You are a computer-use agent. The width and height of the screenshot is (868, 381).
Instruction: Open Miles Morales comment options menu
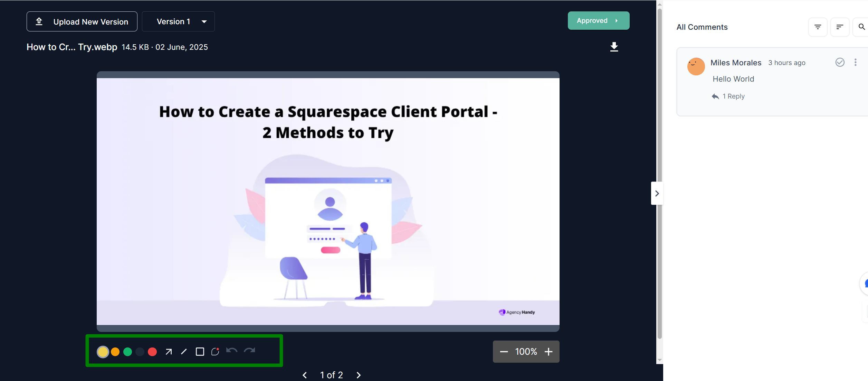coord(855,62)
